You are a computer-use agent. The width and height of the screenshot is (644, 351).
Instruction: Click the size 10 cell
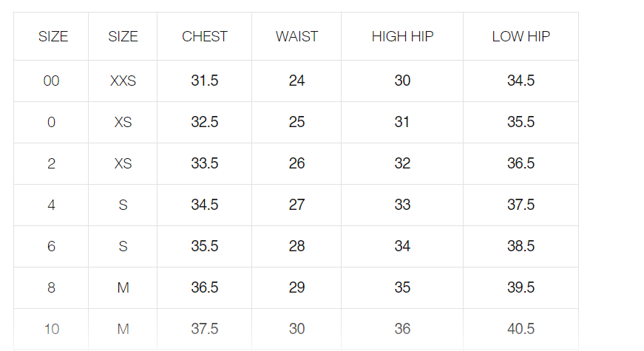[x=51, y=329]
